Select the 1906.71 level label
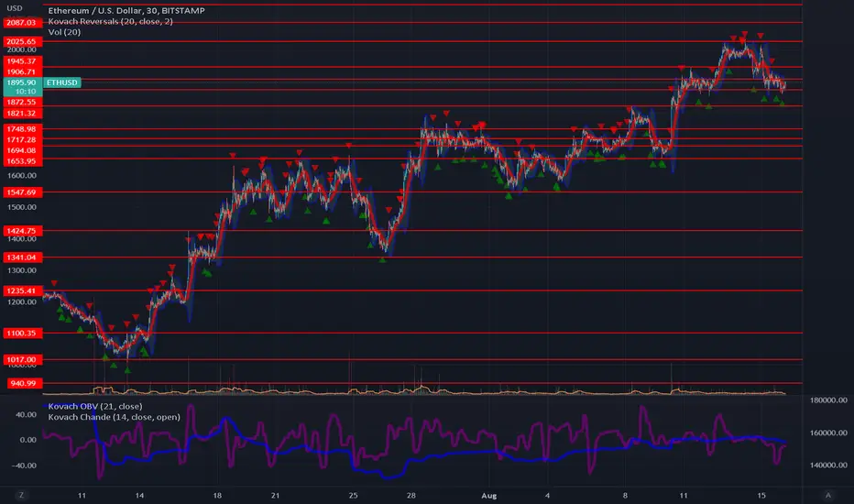This screenshot has height=504, width=854. (x=22, y=71)
